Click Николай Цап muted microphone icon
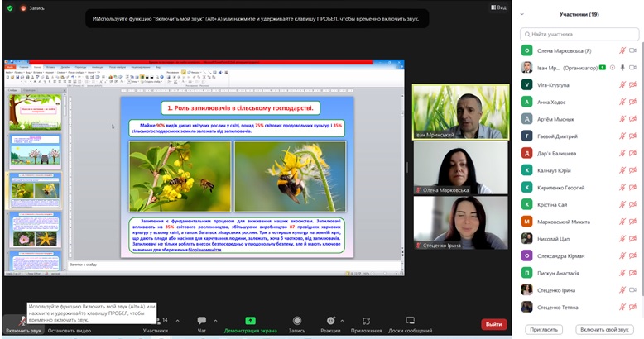Viewport: 644px width, 339px height. point(622,238)
